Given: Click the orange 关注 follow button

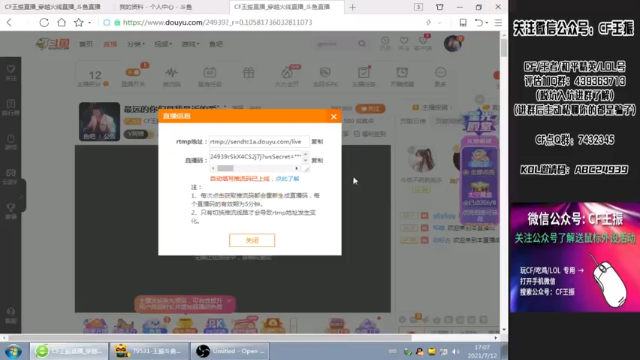Looking at the screenshot, I should [370, 109].
